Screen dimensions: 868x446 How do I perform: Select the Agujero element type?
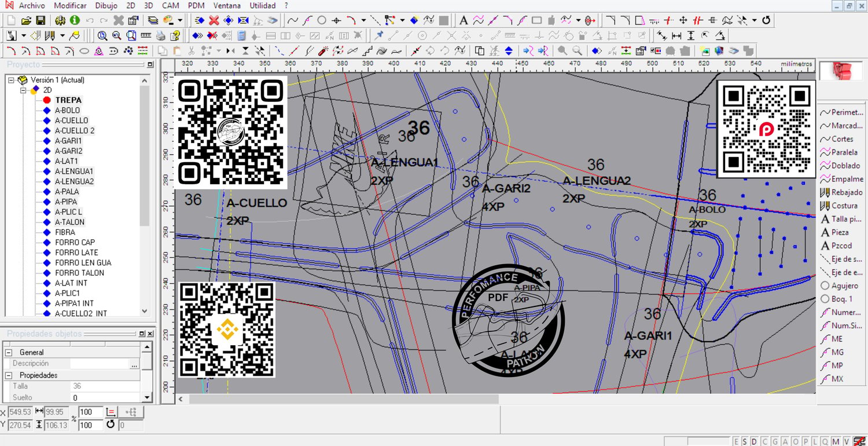point(839,286)
